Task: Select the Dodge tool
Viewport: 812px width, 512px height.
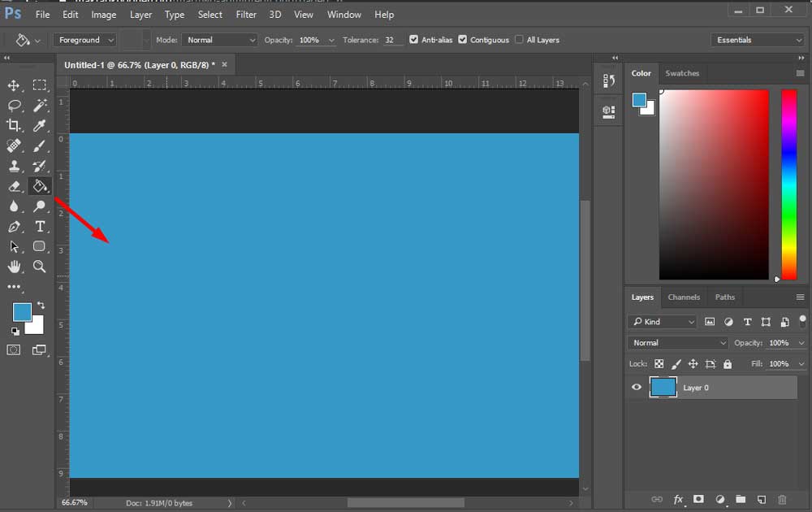Action: tap(39, 206)
